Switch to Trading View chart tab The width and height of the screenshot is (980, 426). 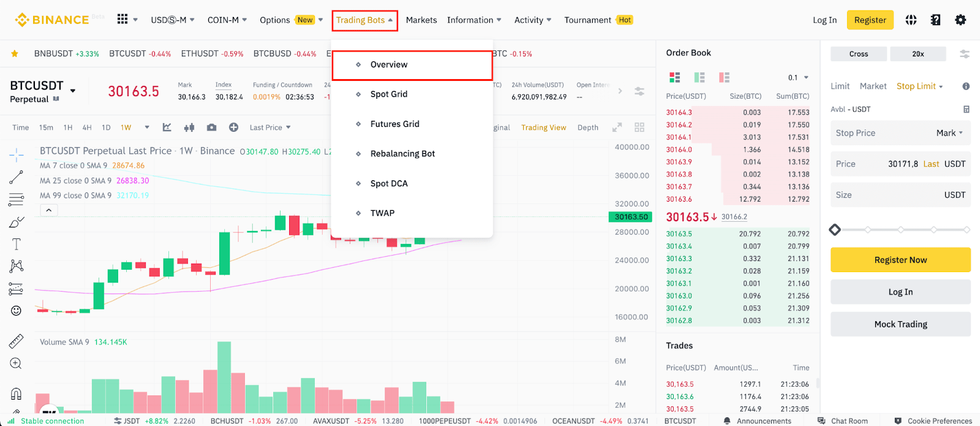click(543, 127)
